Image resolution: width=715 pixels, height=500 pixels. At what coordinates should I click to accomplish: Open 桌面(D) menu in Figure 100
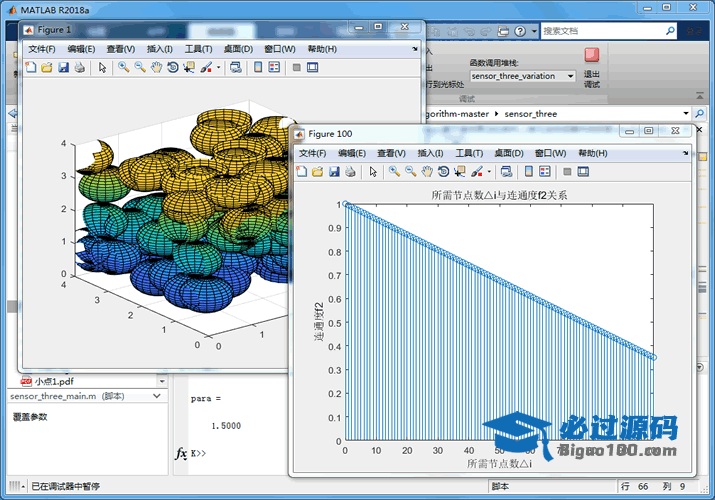click(509, 154)
